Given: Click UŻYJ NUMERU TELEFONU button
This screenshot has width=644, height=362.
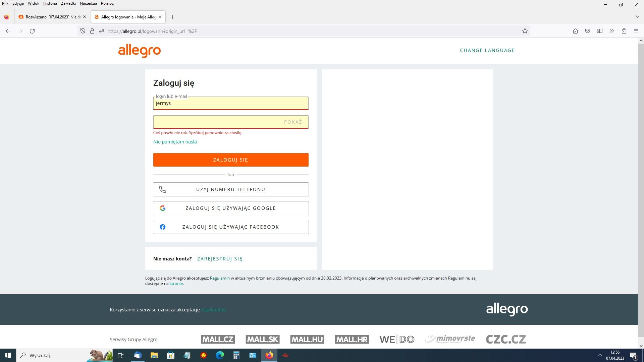Looking at the screenshot, I should (231, 189).
